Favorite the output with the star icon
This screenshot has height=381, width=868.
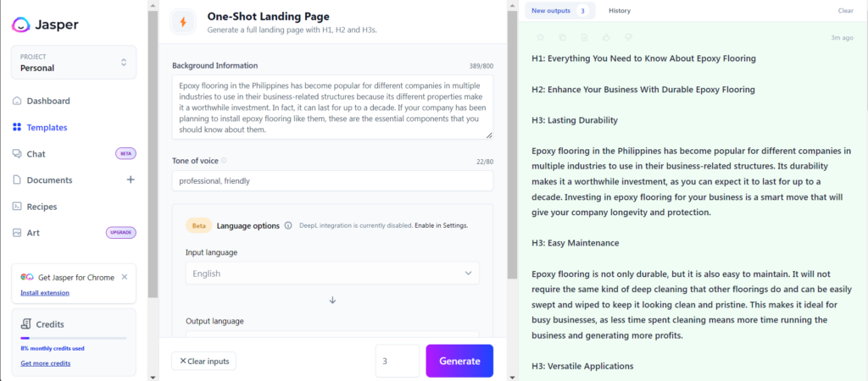(542, 37)
